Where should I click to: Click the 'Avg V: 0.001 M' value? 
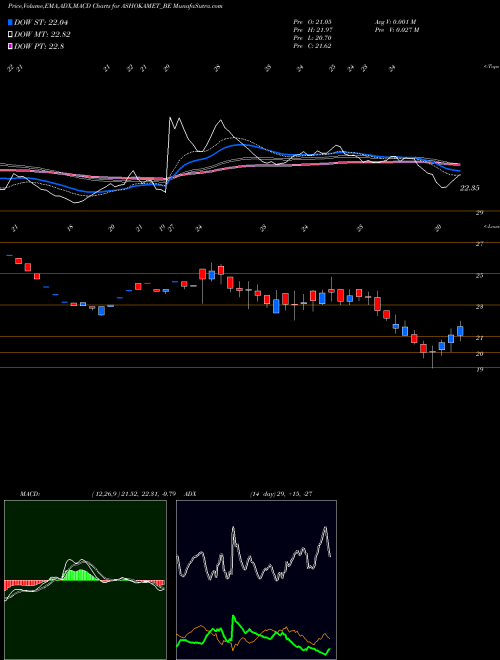395,22
